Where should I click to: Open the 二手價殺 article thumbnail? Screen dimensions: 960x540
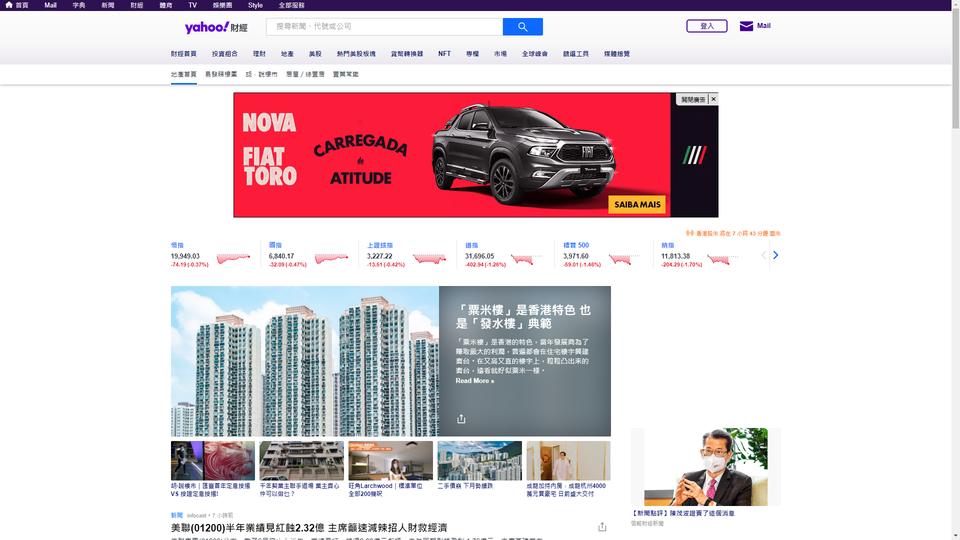(x=479, y=460)
